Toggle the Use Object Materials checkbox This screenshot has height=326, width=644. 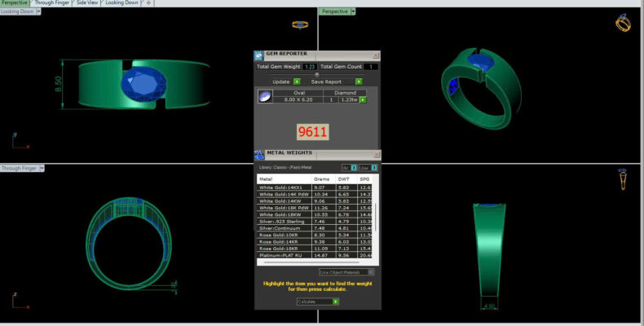coord(371,272)
